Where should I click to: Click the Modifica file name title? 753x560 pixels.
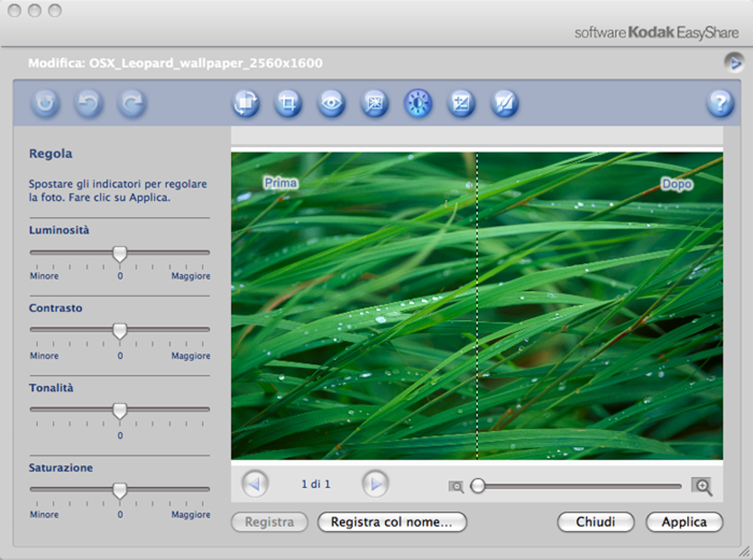(x=175, y=63)
